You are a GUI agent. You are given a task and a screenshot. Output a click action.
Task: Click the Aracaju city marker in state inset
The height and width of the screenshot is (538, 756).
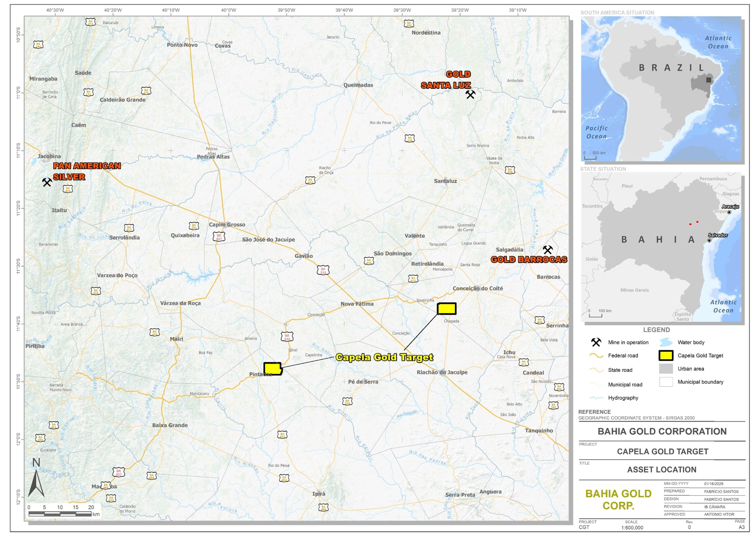coord(729,212)
